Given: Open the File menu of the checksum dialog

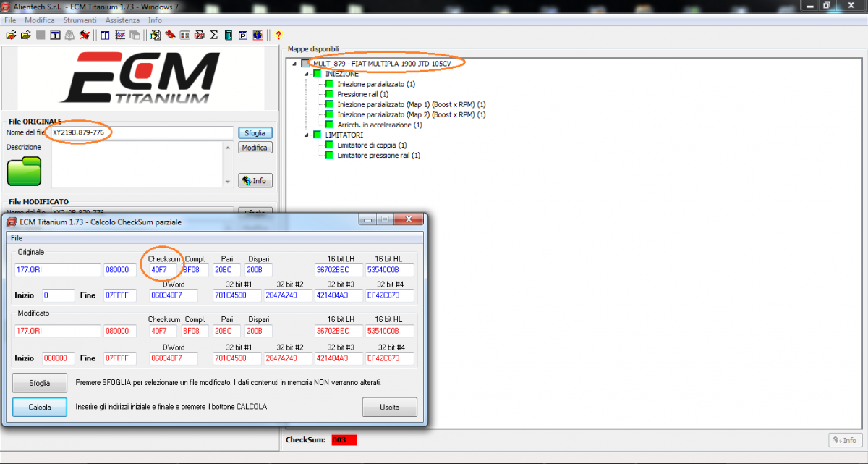Looking at the screenshot, I should pyautogui.click(x=16, y=237).
